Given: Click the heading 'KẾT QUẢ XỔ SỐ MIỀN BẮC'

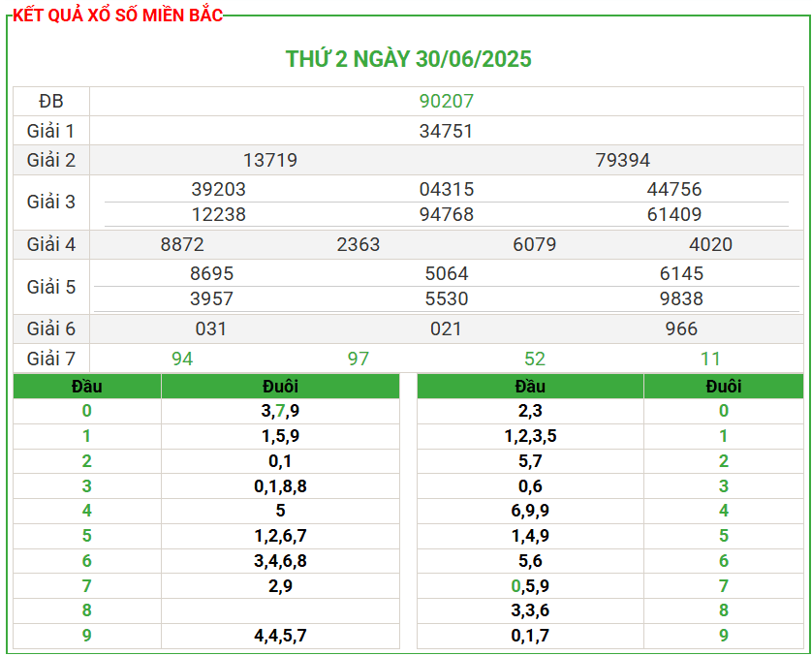Looking at the screenshot, I should click(117, 15).
